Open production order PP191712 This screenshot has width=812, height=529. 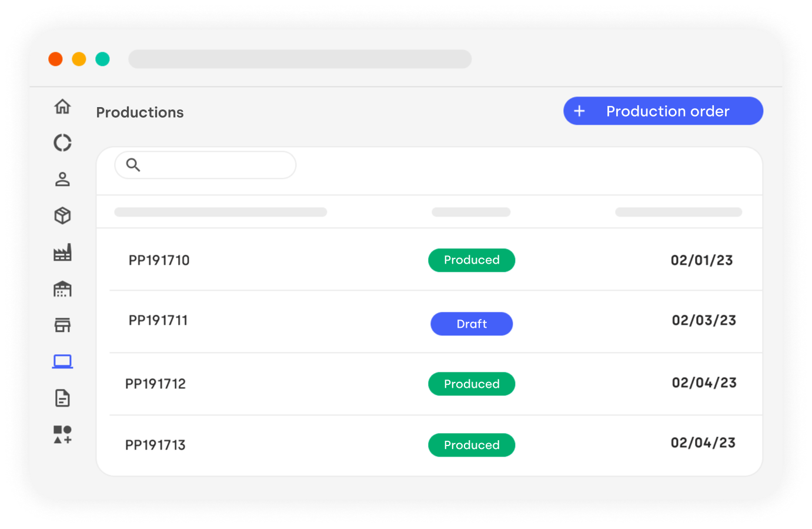(x=156, y=384)
